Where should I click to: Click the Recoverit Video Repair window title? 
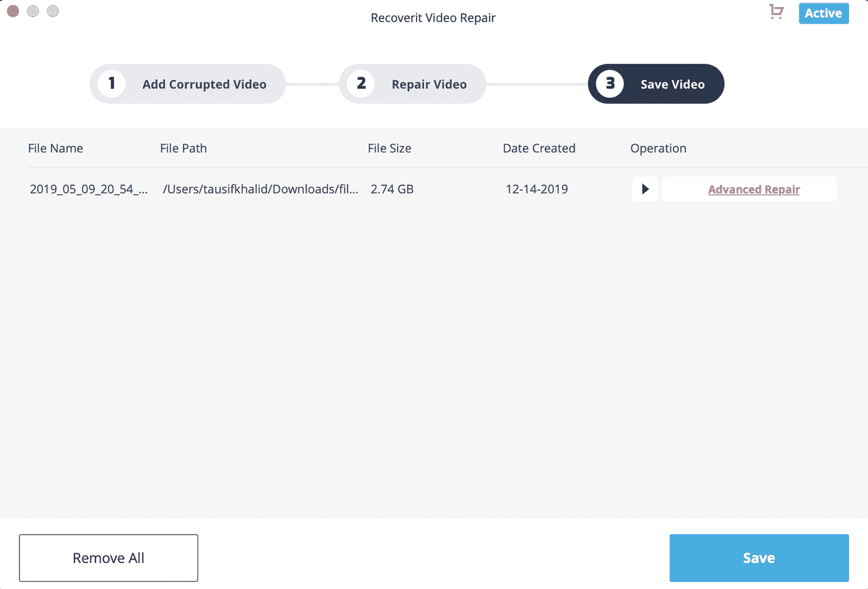coord(433,18)
